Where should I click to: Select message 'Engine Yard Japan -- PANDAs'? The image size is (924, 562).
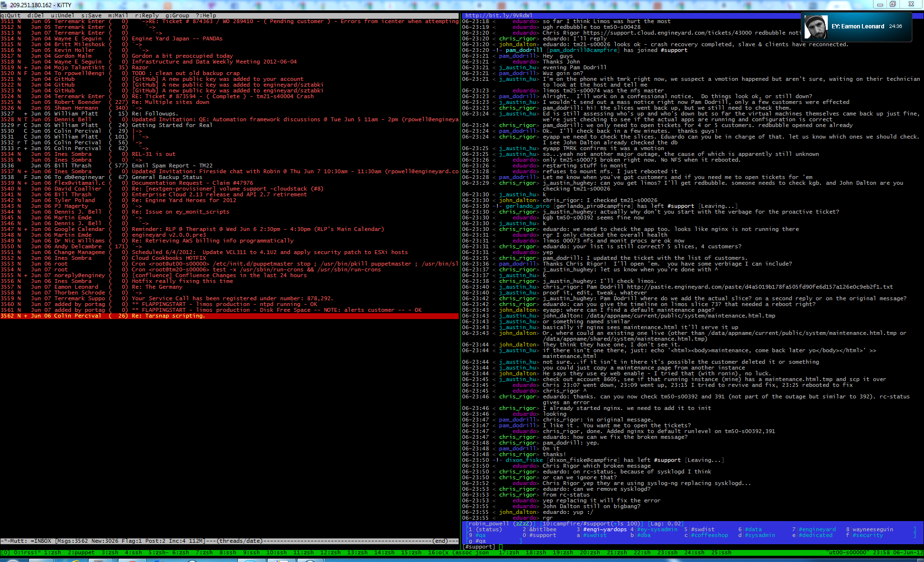[x=229, y=38]
